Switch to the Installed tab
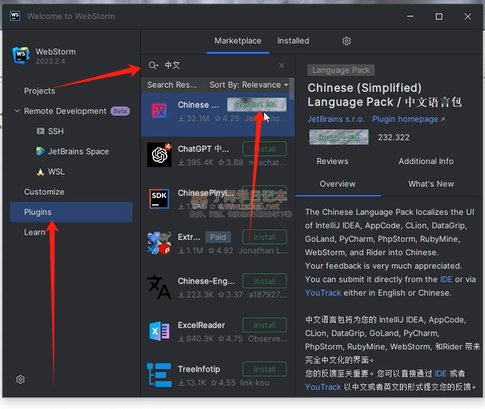 (x=293, y=41)
